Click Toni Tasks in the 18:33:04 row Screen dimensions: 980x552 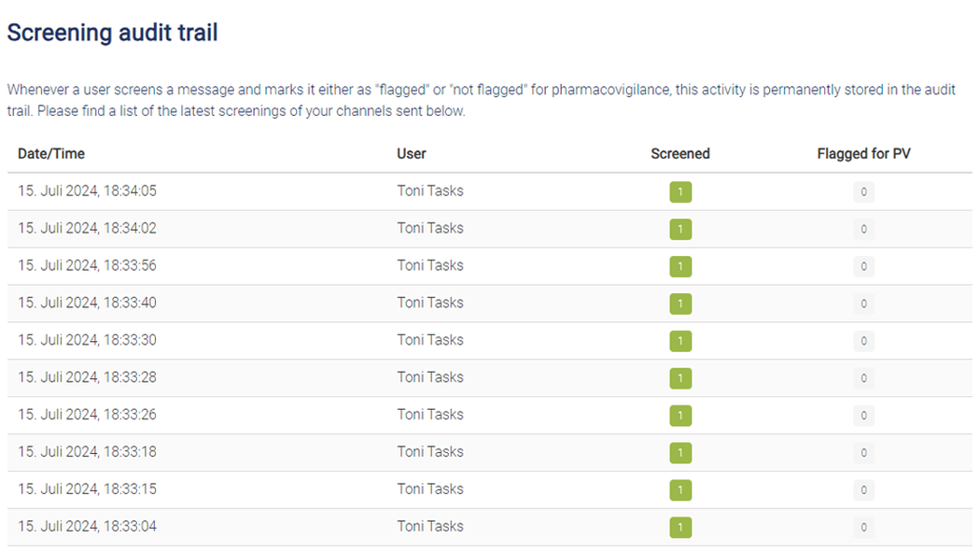click(x=430, y=527)
